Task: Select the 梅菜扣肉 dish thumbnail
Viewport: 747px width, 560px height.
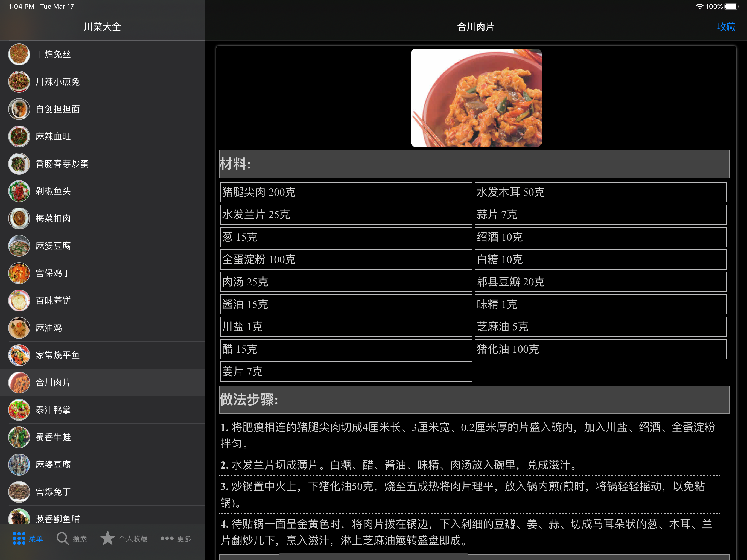Action: coord(19,218)
